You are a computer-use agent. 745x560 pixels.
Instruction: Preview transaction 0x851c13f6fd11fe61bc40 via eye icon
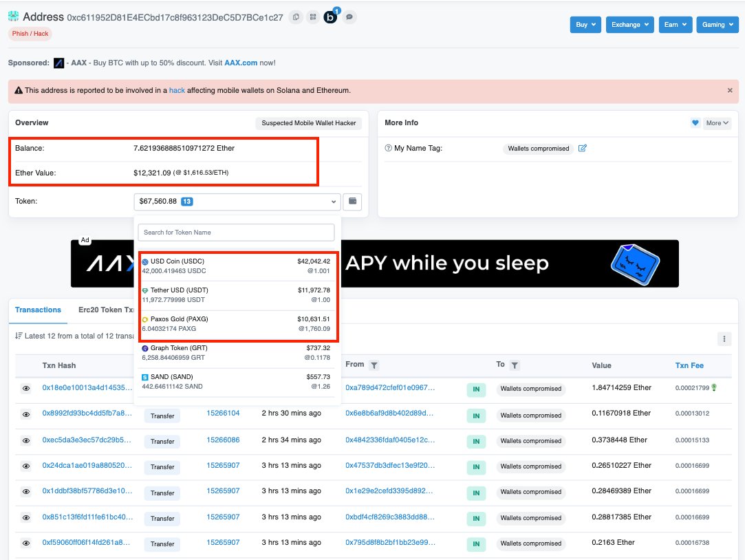tap(26, 518)
